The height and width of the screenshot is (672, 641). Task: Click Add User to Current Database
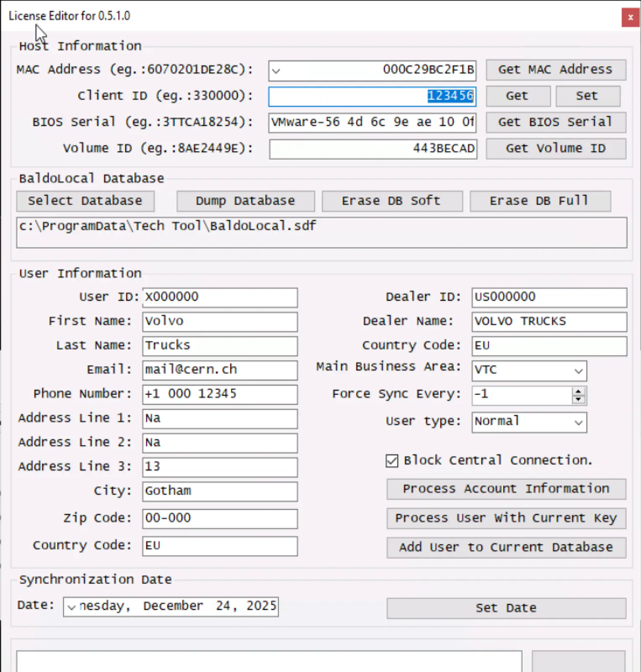pyautogui.click(x=506, y=547)
